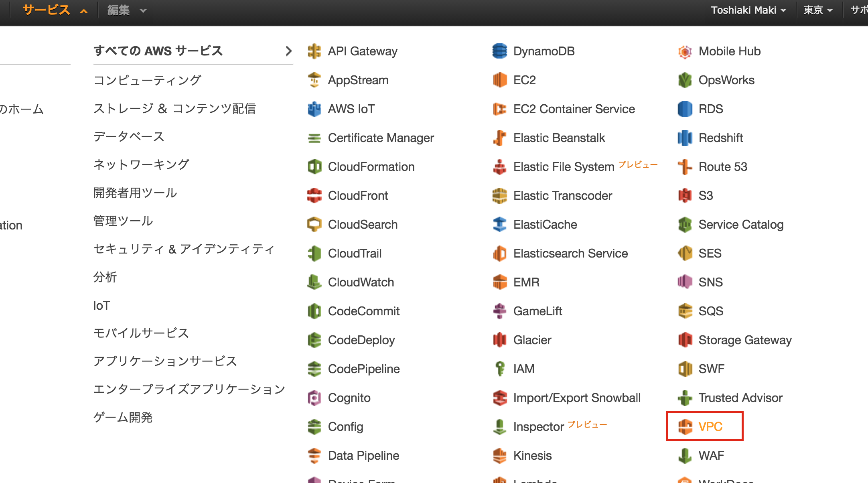Click the Redshift icon
Viewport: 868px width, 483px height.
pyautogui.click(x=685, y=138)
